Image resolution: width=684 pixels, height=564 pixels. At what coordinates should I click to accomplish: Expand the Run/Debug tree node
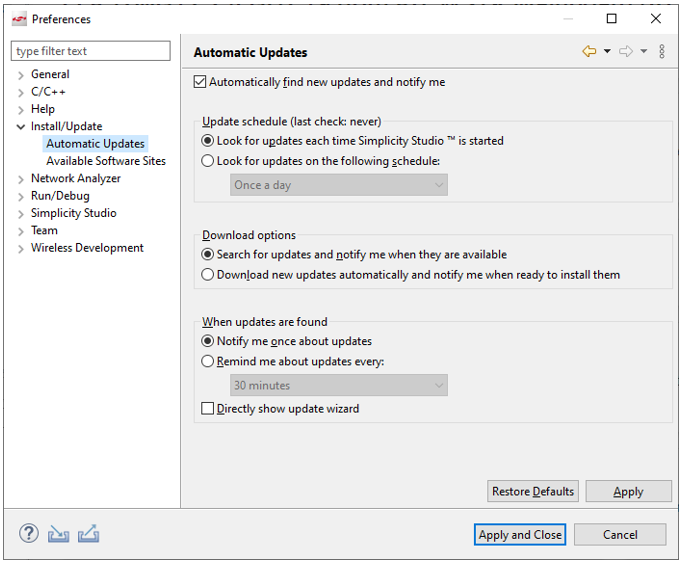21,196
